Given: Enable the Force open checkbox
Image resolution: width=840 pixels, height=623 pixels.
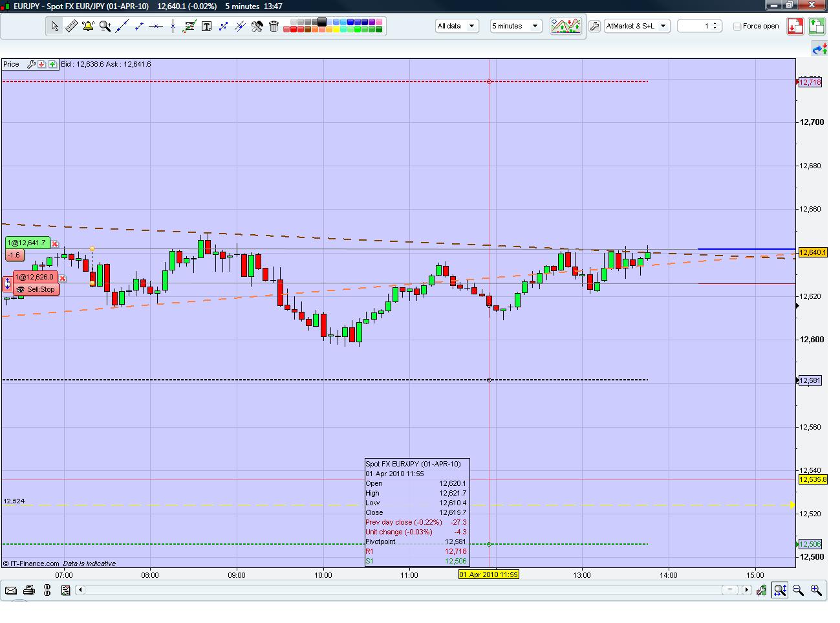Looking at the screenshot, I should (737, 27).
